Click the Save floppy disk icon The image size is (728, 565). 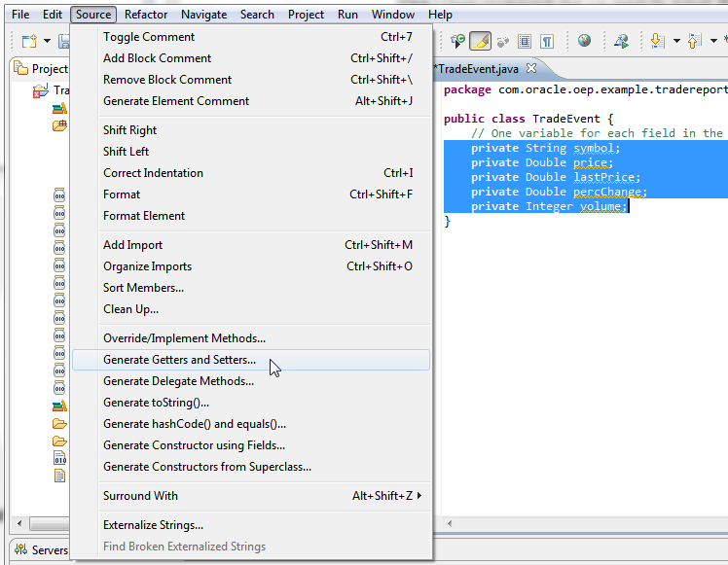point(64,41)
